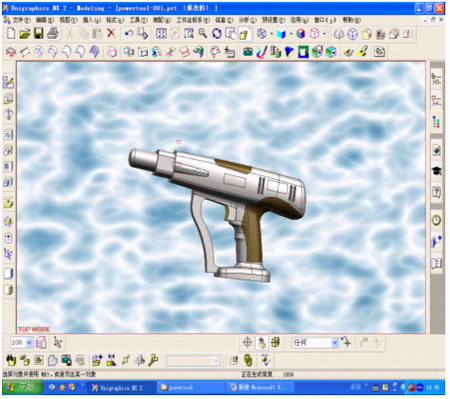Click the hand icon on the bottom toolbar

(x=11, y=360)
